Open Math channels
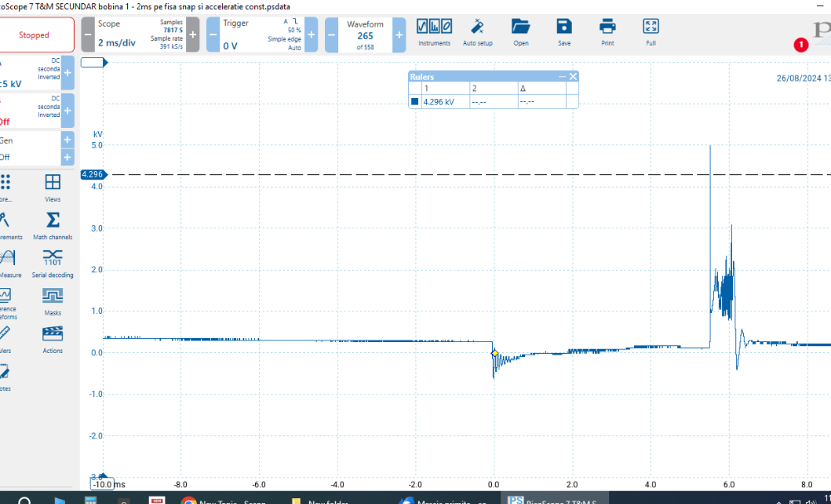The height and width of the screenshot is (504, 831). [x=52, y=225]
